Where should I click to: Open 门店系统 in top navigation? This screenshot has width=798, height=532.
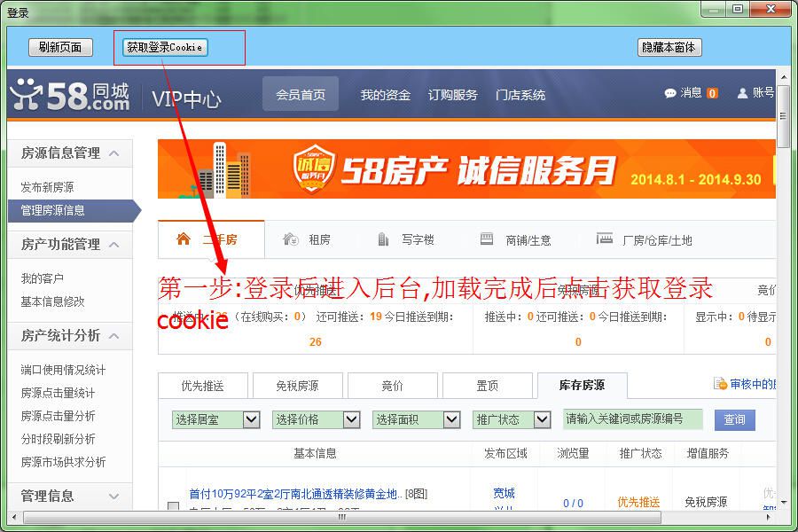tap(520, 95)
